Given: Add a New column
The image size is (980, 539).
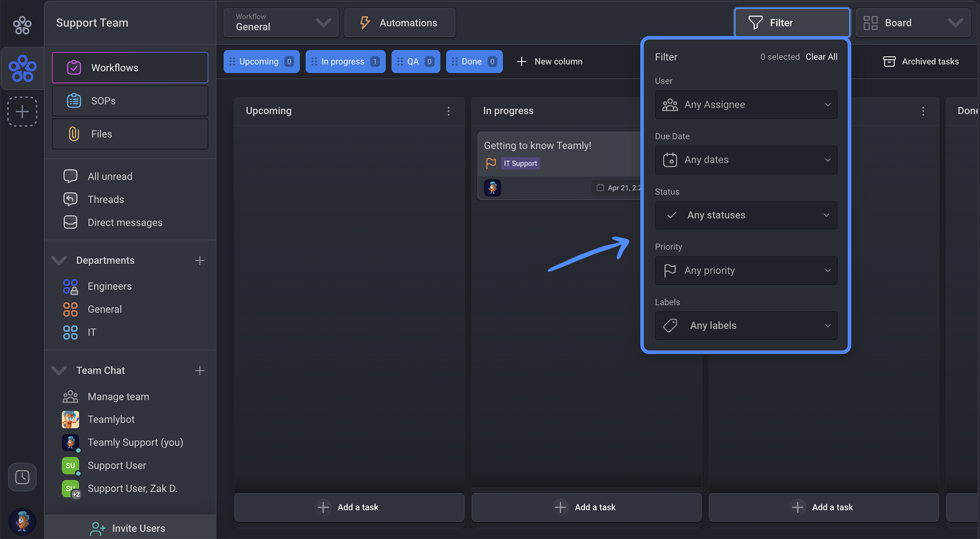Looking at the screenshot, I should [x=549, y=61].
